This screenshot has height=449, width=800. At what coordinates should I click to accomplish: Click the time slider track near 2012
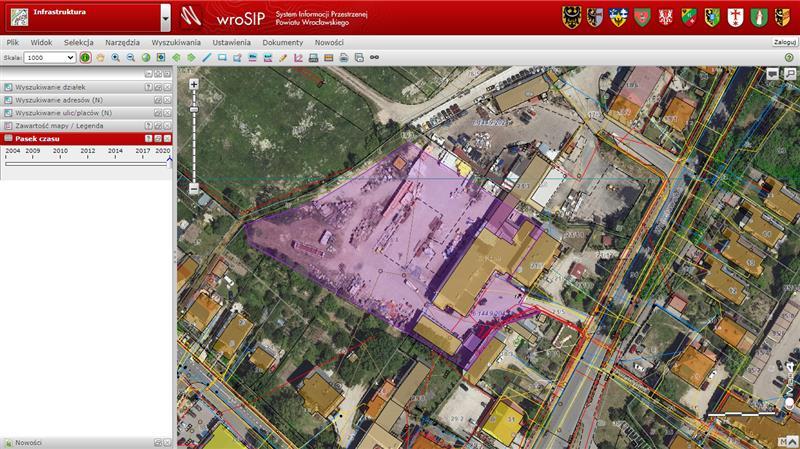click(x=88, y=162)
